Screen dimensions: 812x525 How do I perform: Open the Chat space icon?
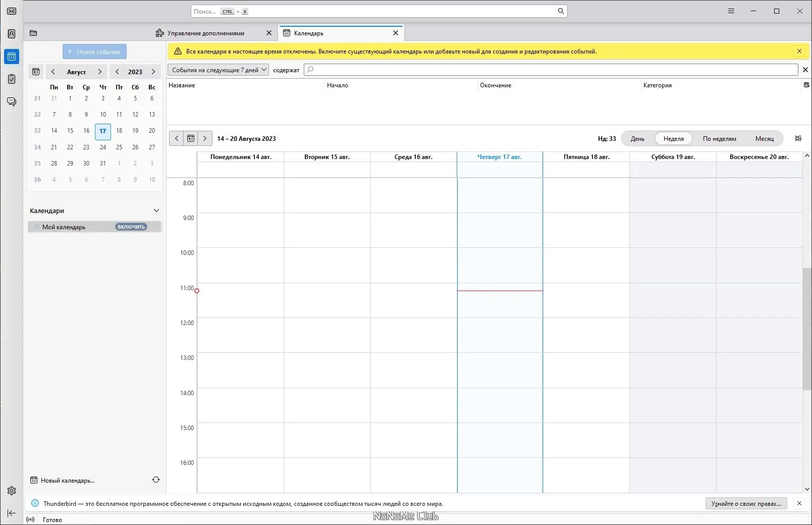pyautogui.click(x=12, y=102)
